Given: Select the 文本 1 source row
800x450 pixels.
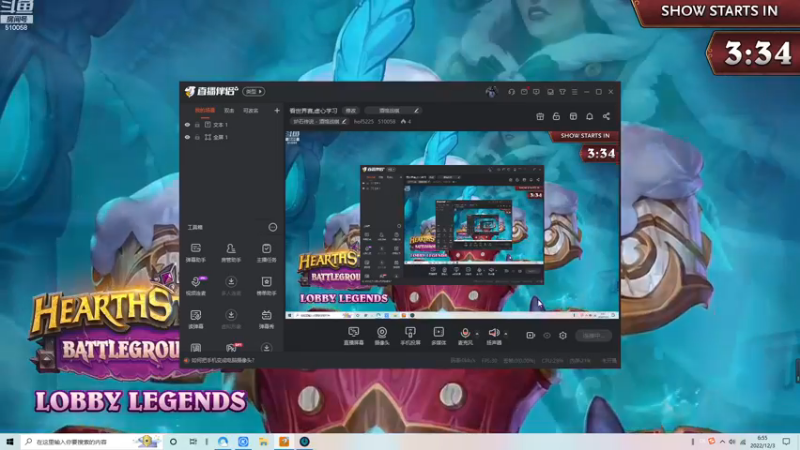Looking at the screenshot, I should point(232,125).
